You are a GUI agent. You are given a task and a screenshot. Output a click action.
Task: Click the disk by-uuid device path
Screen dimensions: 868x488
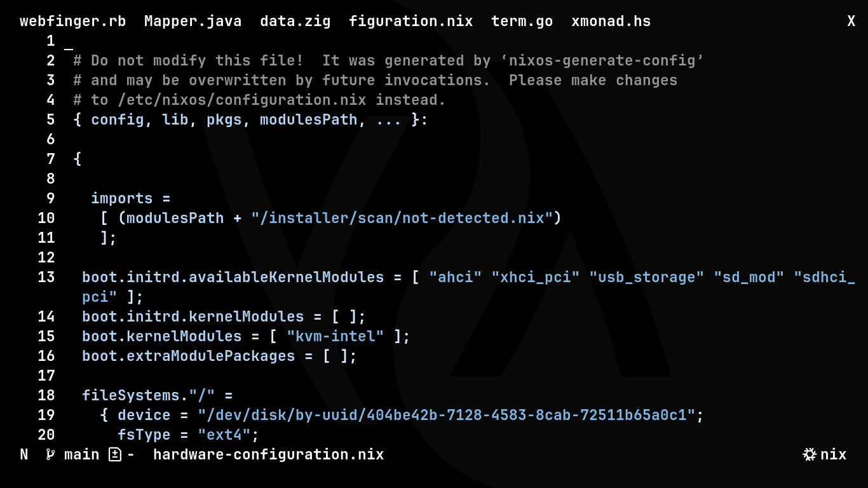click(x=446, y=415)
